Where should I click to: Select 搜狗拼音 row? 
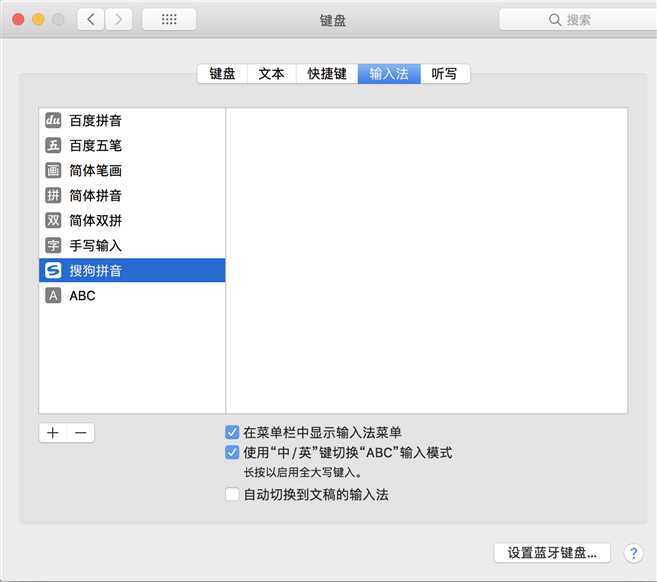(x=132, y=270)
